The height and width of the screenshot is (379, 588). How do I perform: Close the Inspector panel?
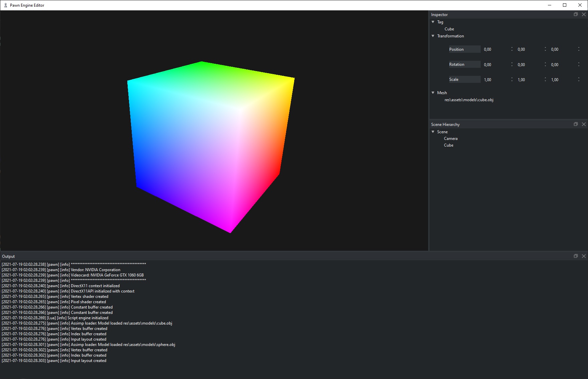click(x=584, y=14)
